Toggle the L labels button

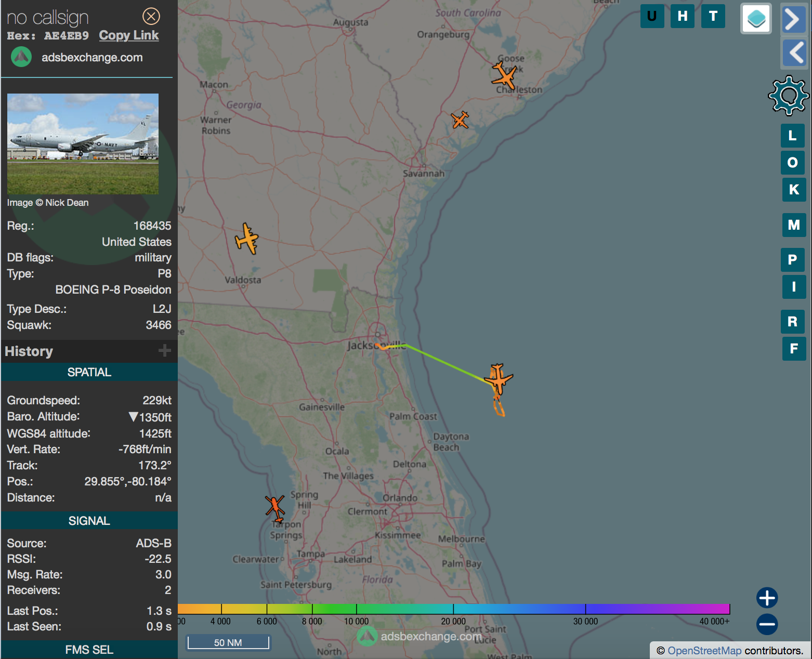point(793,136)
